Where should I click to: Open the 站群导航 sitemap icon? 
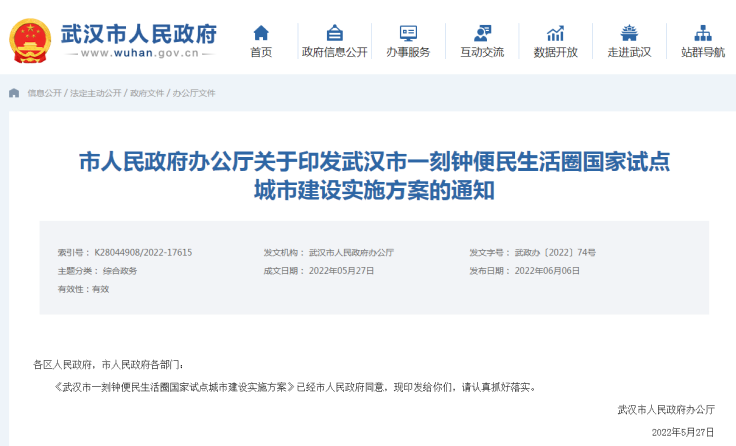click(703, 32)
